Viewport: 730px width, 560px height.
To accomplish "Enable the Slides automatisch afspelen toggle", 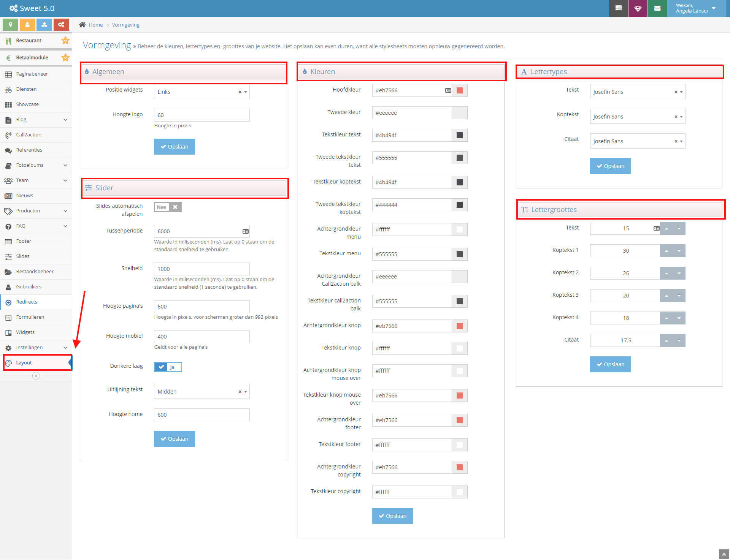I will pyautogui.click(x=168, y=207).
